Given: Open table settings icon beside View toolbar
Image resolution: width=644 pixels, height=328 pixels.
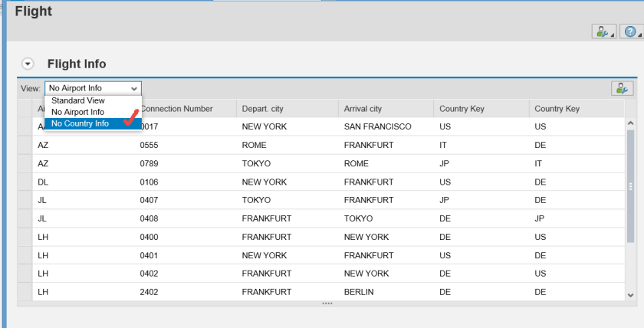Looking at the screenshot, I should click(621, 88).
